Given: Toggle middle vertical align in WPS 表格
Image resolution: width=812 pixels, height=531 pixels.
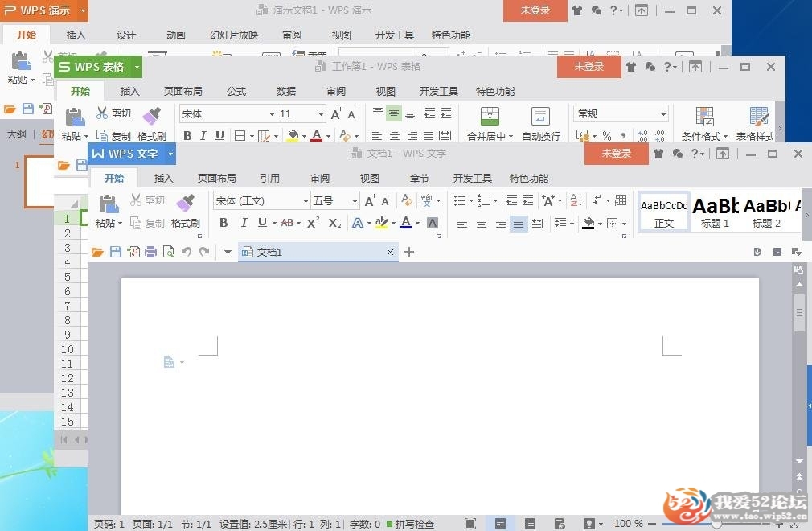Looking at the screenshot, I should pos(394,113).
